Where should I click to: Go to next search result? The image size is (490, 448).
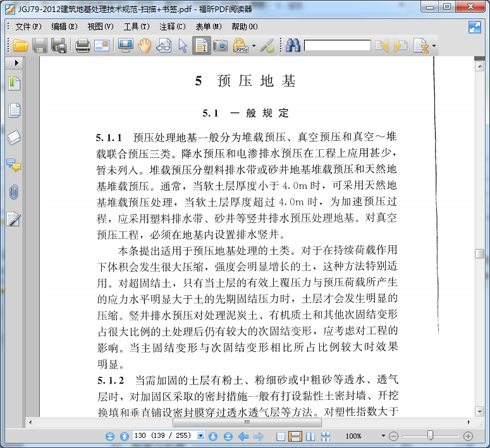(400, 45)
